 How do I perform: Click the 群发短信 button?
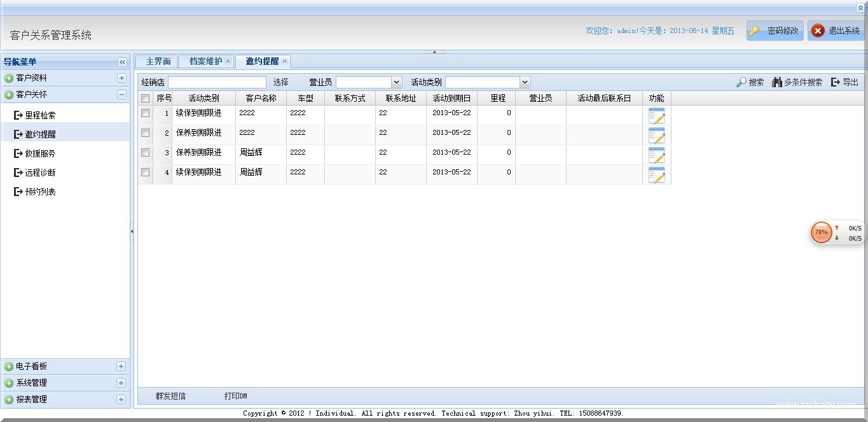[x=170, y=395]
